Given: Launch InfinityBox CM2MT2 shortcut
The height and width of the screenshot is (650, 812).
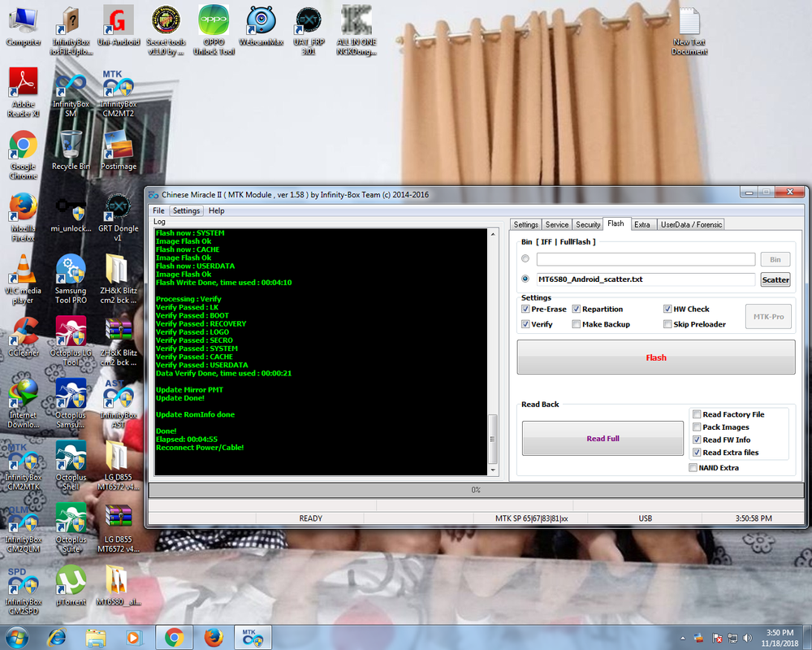Looking at the screenshot, I should pos(118,93).
